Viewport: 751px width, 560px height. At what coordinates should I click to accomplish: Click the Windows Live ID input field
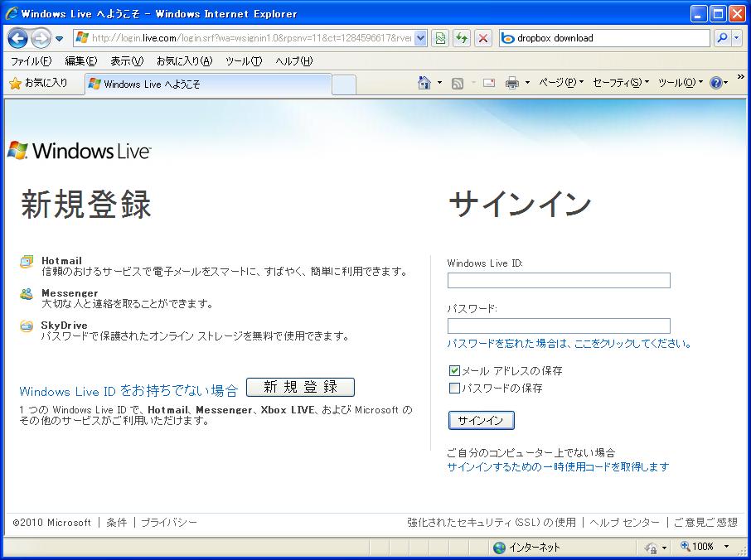click(559, 281)
